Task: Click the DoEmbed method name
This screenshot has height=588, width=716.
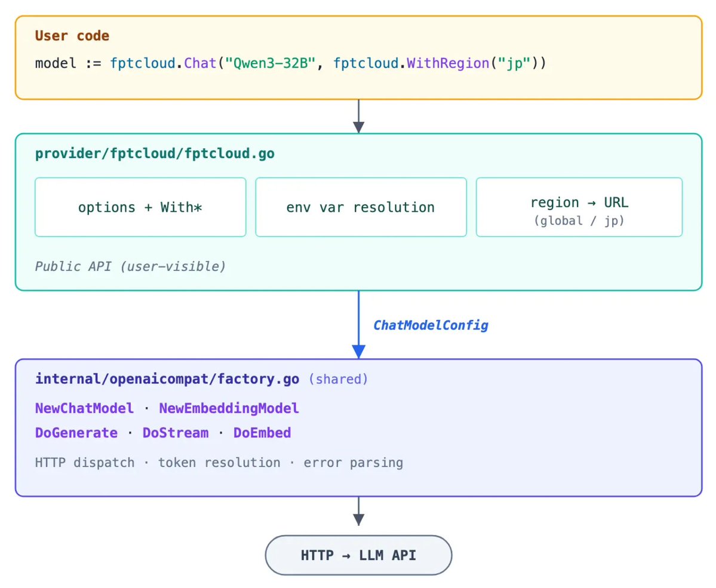Action: coord(262,433)
